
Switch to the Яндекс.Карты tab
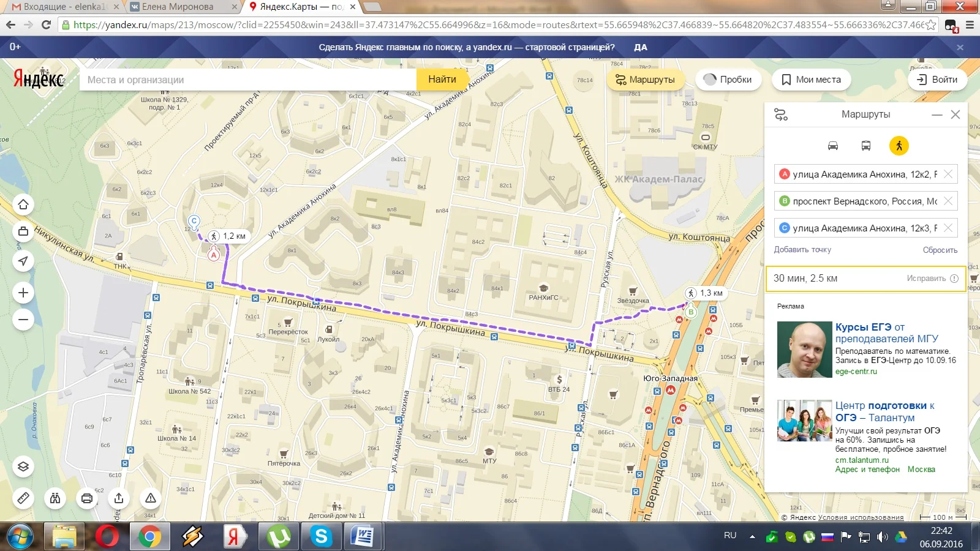pyautogui.click(x=301, y=7)
